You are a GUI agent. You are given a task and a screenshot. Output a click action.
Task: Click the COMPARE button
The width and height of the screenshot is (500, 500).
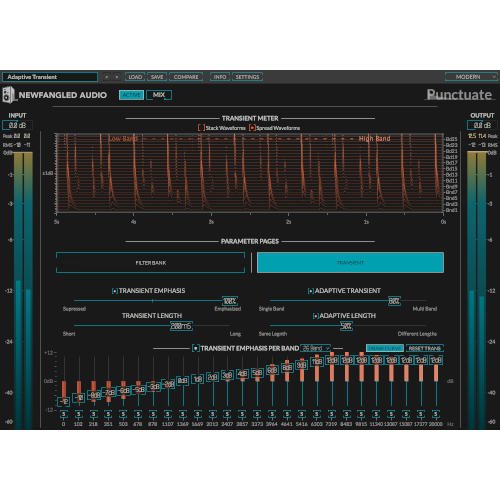pyautogui.click(x=186, y=77)
